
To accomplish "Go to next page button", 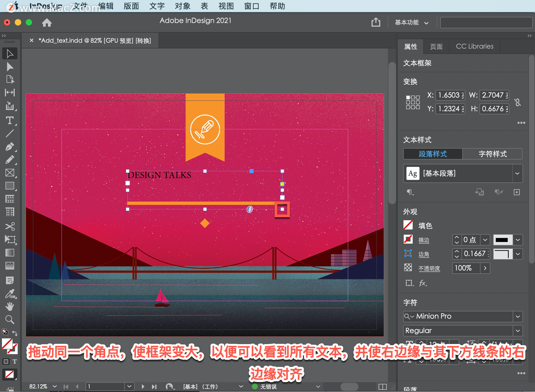I will click(x=143, y=386).
